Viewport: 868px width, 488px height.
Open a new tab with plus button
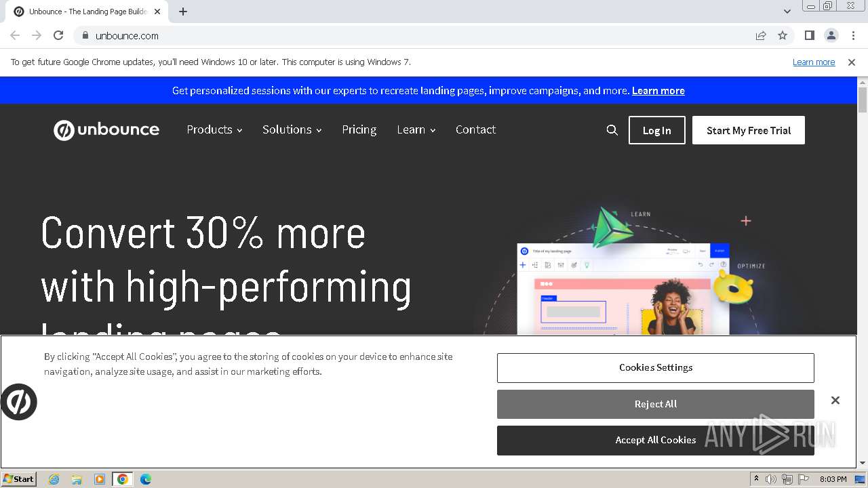183,12
